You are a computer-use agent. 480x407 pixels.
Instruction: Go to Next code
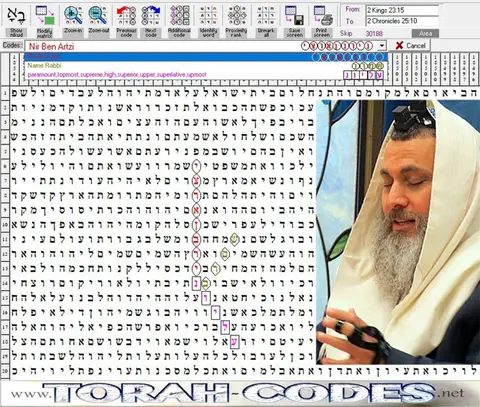(x=151, y=15)
